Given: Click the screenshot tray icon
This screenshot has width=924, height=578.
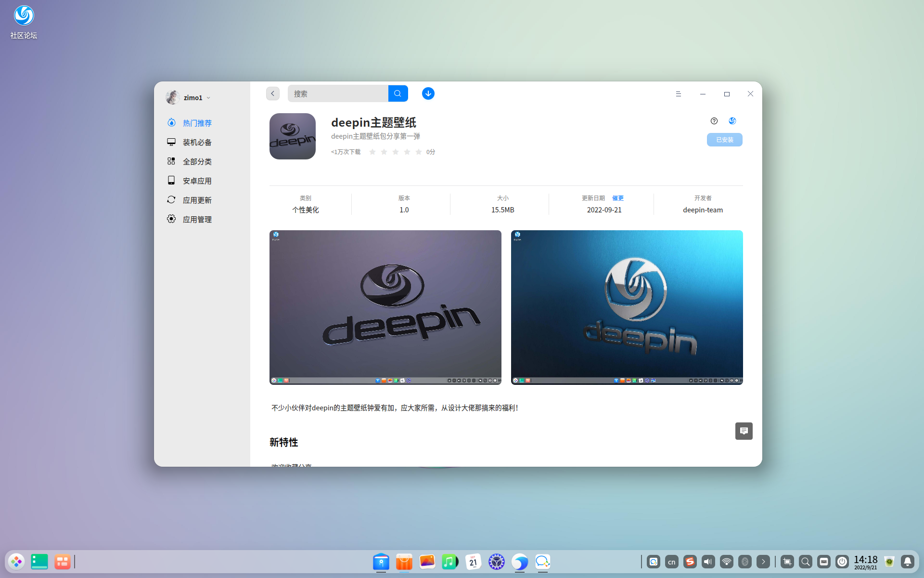Looking at the screenshot, I should tap(787, 562).
